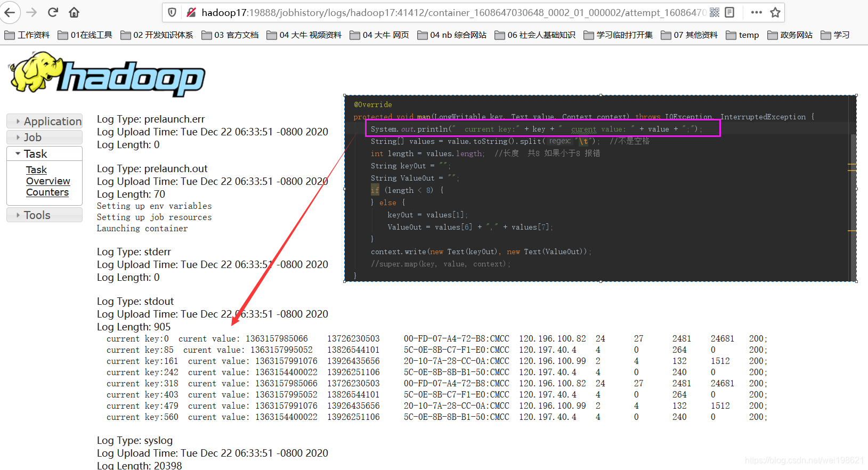Click the tracking protection shield icon

tap(172, 12)
